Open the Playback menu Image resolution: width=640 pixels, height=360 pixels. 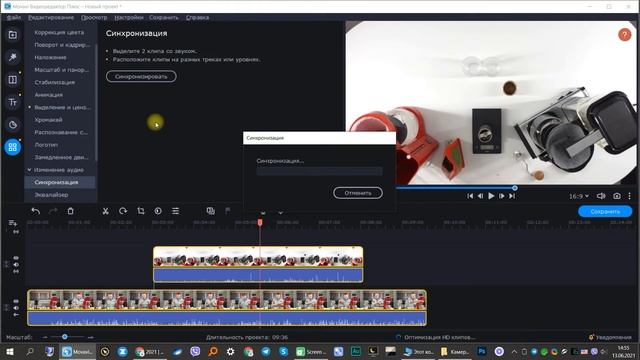coord(94,18)
